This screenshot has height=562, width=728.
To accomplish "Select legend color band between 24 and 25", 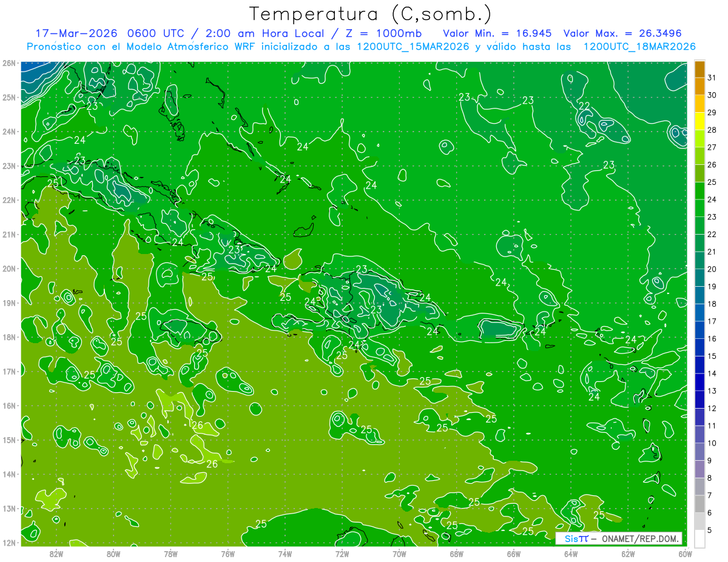I will coord(699,191).
